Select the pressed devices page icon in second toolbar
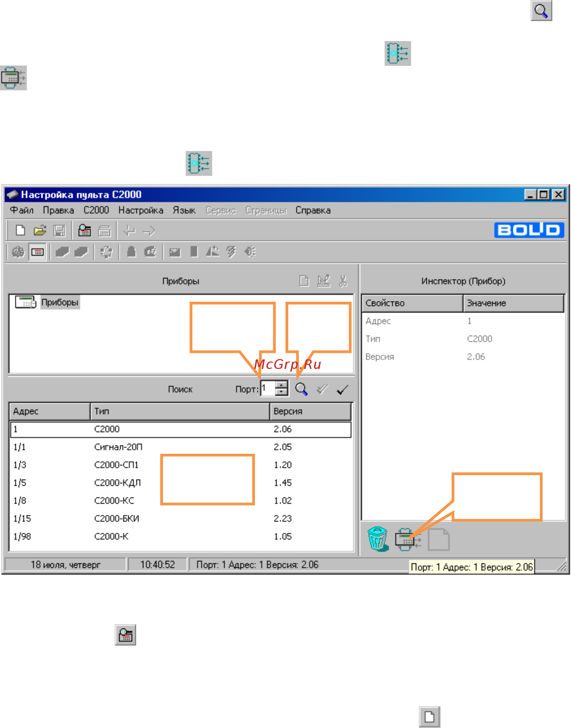The height and width of the screenshot is (728, 571). pyautogui.click(x=37, y=252)
